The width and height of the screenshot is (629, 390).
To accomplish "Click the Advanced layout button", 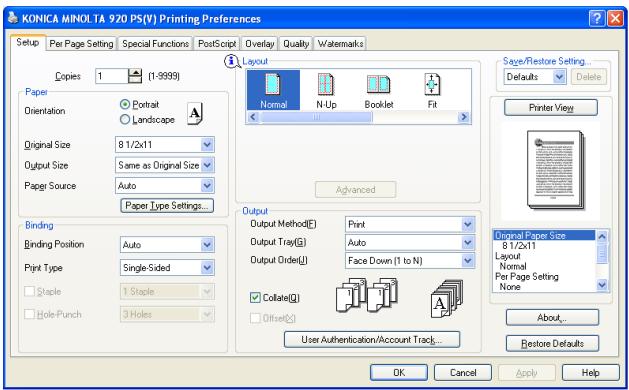I will click(355, 189).
